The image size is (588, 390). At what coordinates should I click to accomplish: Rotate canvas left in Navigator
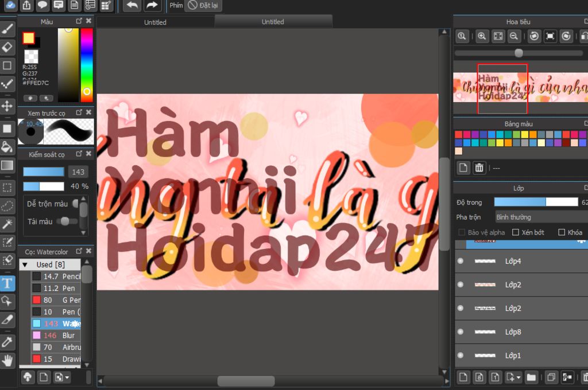[x=535, y=36]
